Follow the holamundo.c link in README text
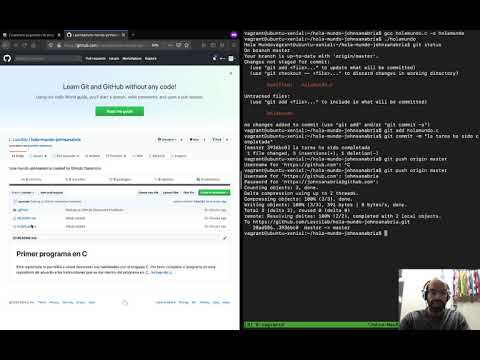The width and height of the screenshot is (480, 360). [162, 273]
